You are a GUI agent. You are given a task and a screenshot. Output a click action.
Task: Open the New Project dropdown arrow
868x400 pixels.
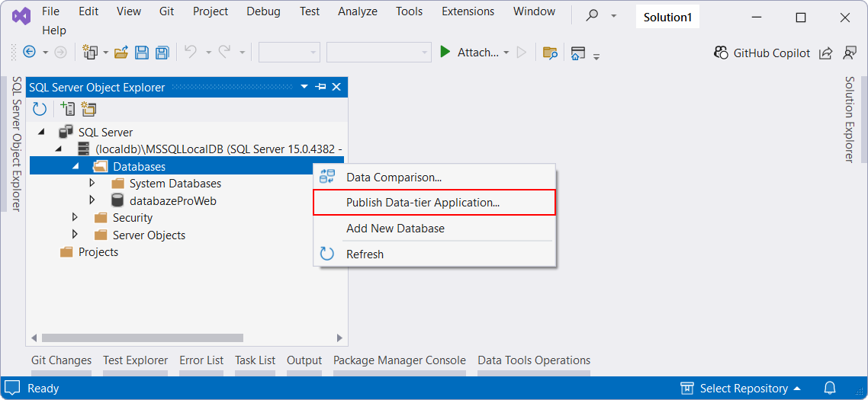coord(105,53)
